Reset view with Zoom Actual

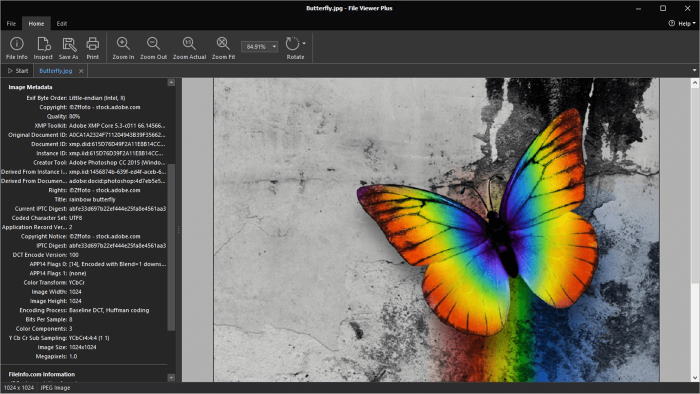[x=189, y=48]
